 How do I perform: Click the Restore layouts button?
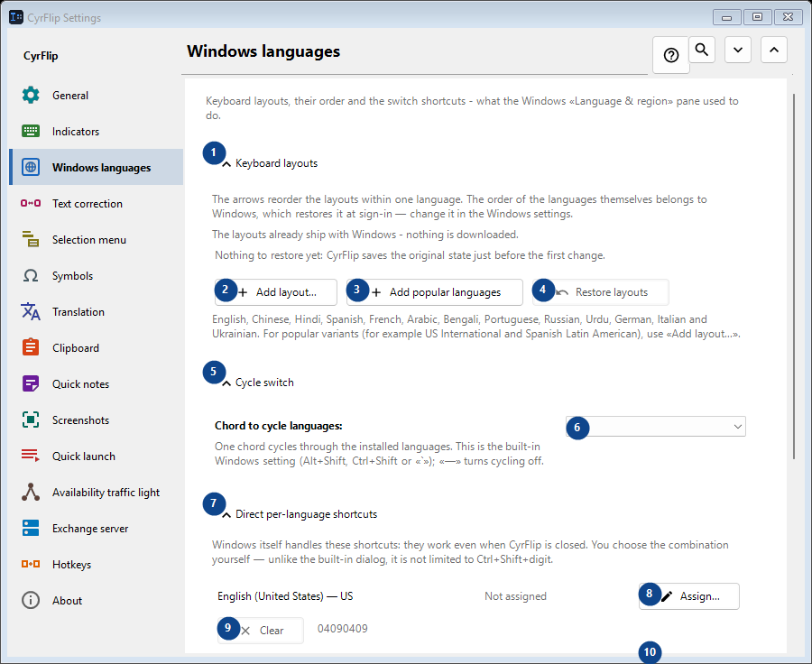pyautogui.click(x=601, y=292)
